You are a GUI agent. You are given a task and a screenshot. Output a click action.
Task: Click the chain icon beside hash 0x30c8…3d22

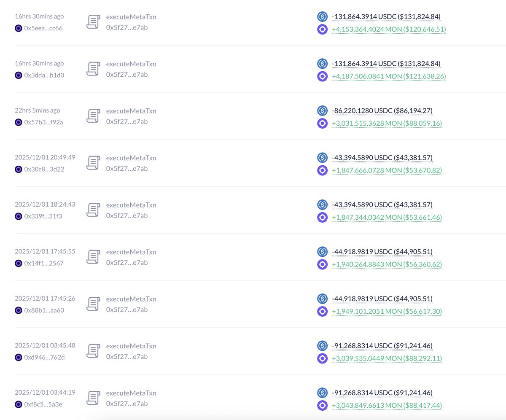tap(18, 169)
